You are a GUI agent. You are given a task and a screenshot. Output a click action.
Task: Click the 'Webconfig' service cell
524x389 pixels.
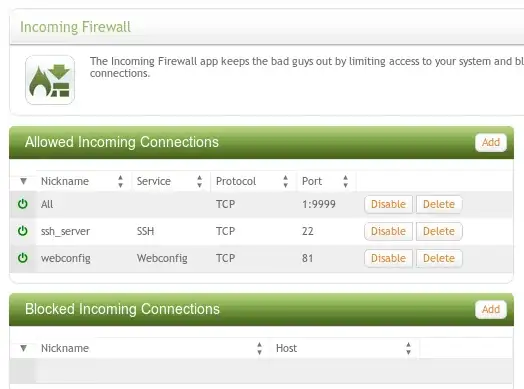pyautogui.click(x=162, y=258)
